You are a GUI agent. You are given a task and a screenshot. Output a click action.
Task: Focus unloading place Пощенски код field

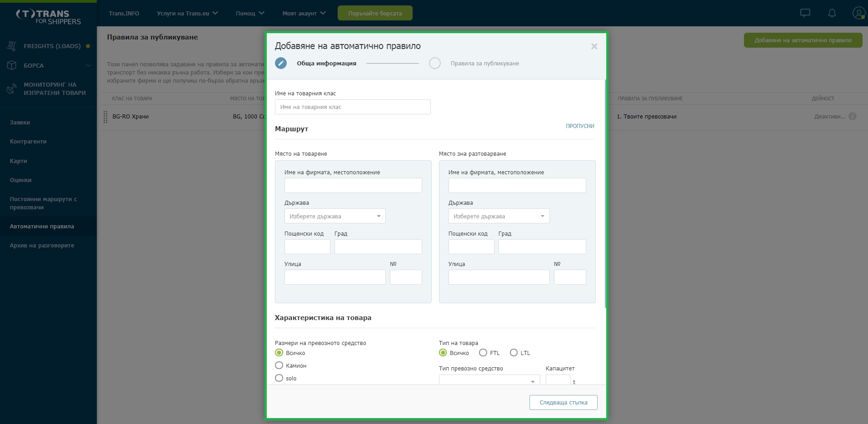471,247
